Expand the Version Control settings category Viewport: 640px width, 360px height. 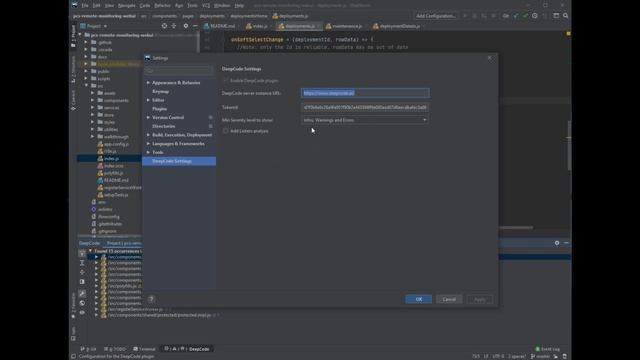(x=148, y=117)
